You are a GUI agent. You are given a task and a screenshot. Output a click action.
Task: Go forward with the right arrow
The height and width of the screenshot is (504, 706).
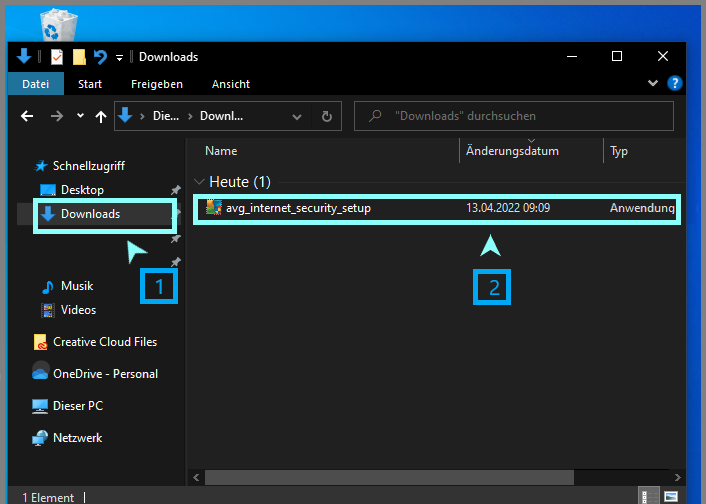(57, 116)
